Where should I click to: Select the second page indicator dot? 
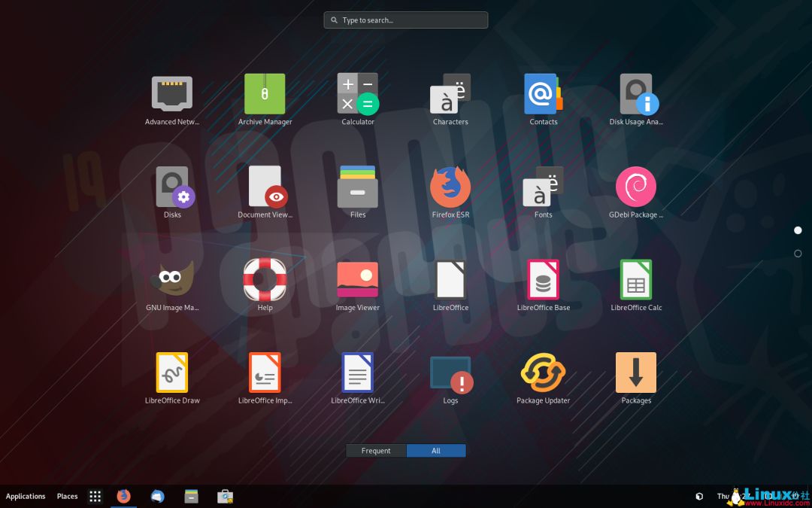(798, 254)
